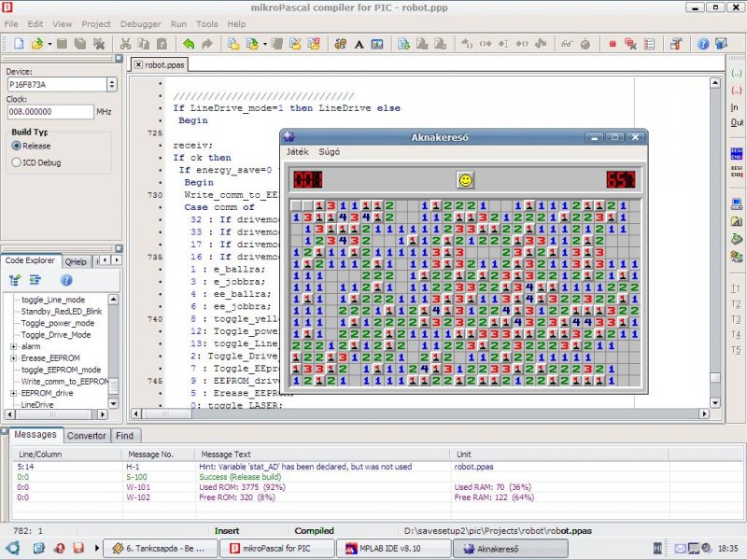
Task: Select the ICD Debug radio button
Action: point(17,162)
